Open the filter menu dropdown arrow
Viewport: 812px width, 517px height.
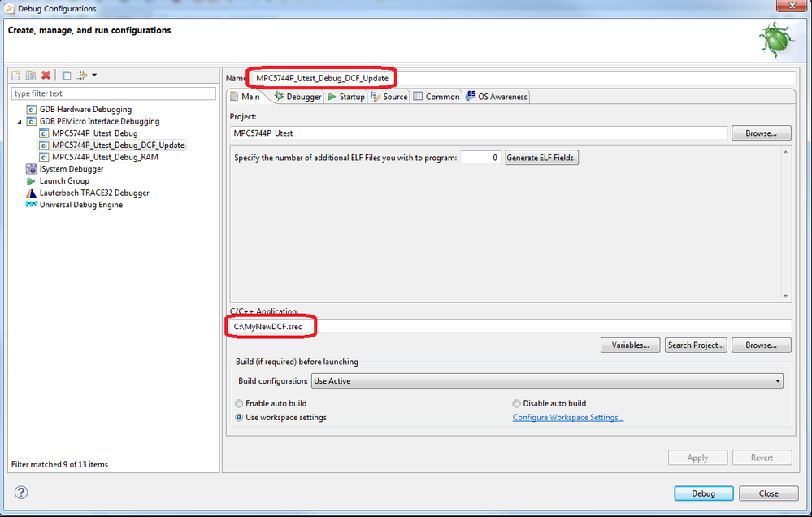click(94, 76)
